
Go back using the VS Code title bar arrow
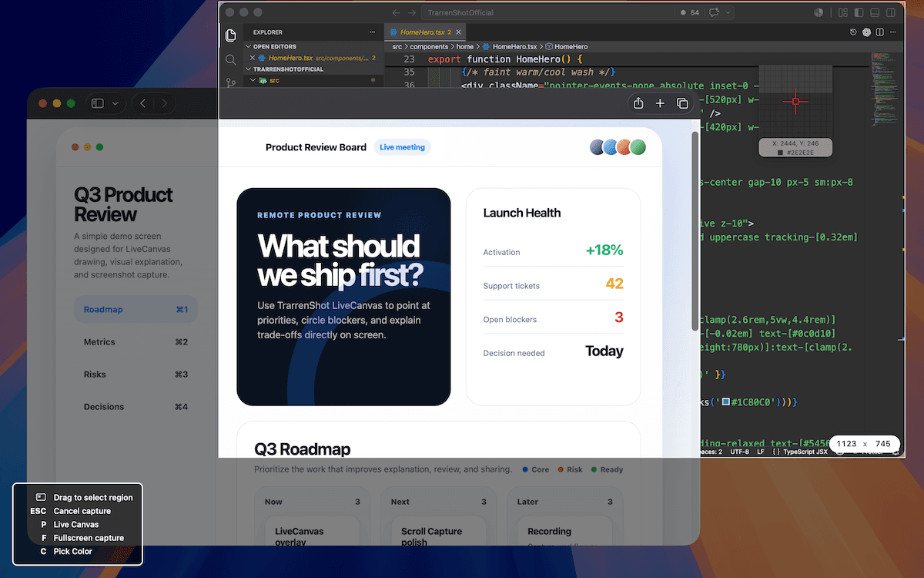pos(396,12)
